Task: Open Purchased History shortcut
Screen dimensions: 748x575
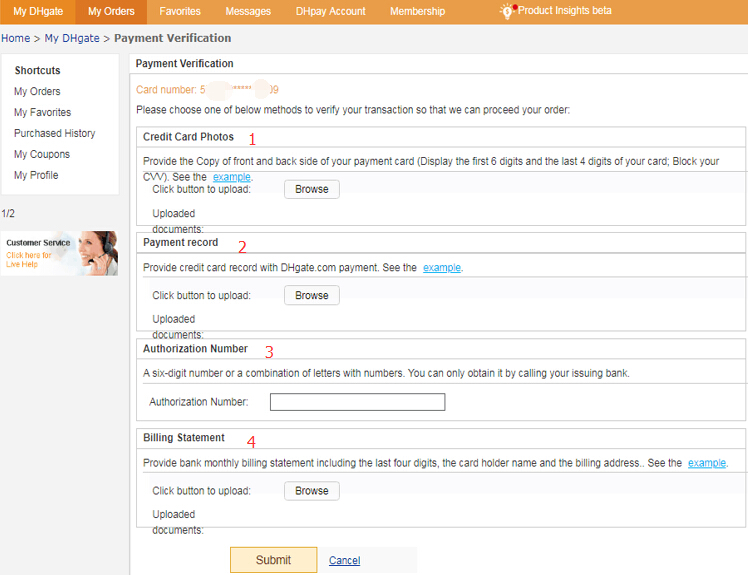Action: tap(54, 133)
